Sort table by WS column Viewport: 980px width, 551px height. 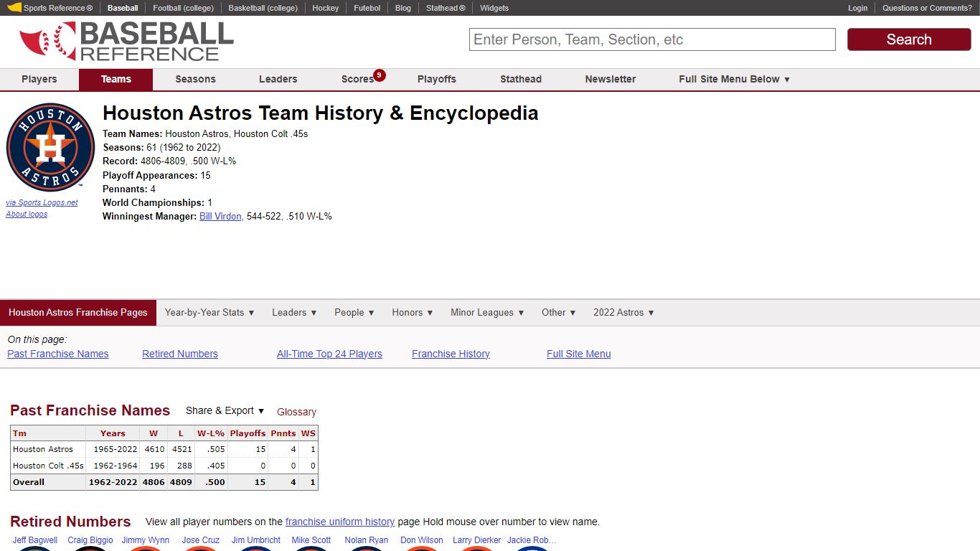click(x=308, y=433)
